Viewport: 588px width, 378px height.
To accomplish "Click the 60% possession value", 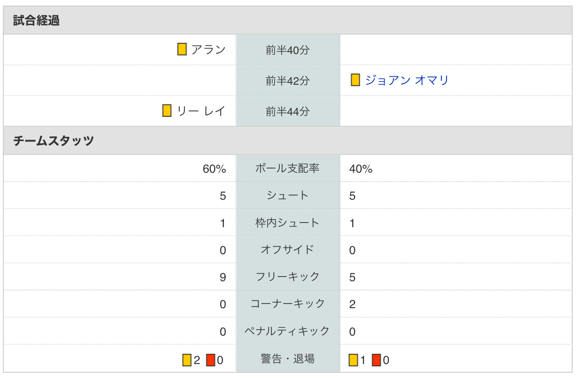I will [214, 169].
